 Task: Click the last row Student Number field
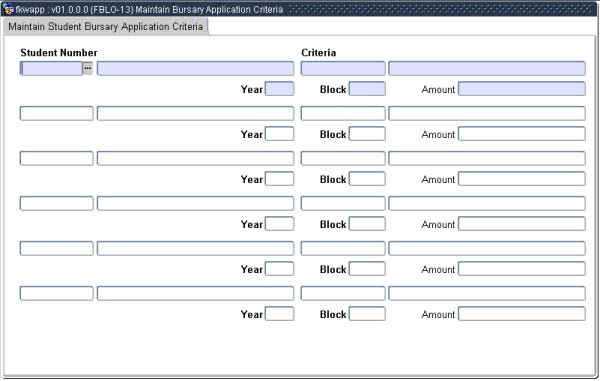[x=57, y=293]
